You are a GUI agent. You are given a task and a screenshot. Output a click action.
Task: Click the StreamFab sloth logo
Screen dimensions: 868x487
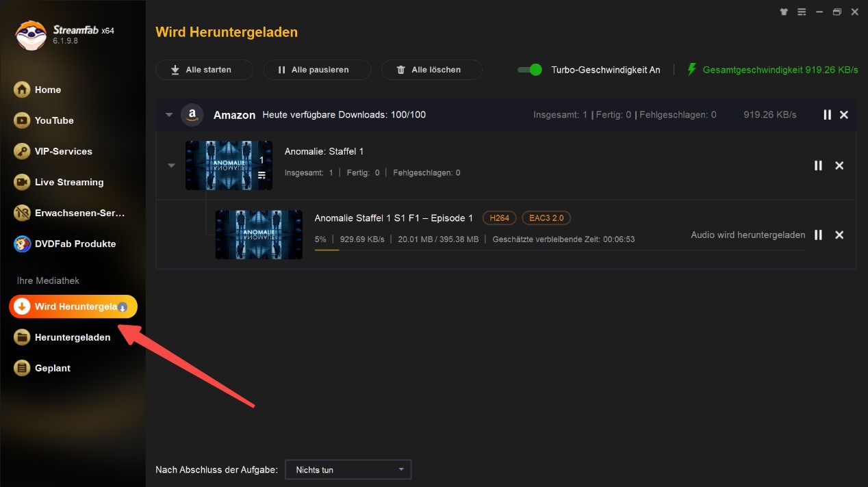[x=31, y=35]
